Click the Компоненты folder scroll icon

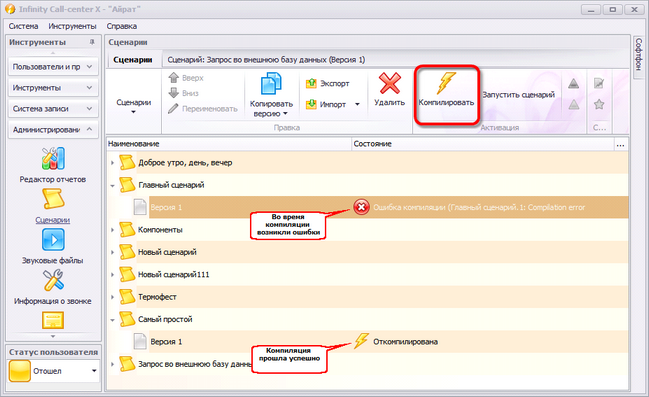(x=127, y=230)
